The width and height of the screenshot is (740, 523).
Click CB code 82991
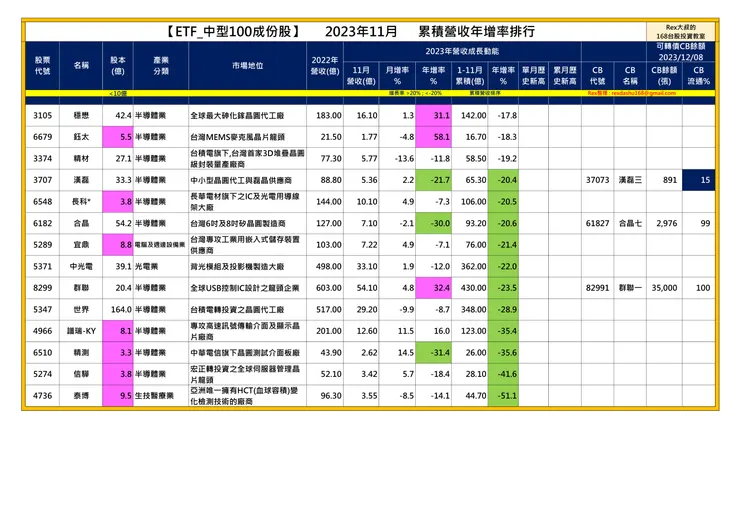coord(597,287)
